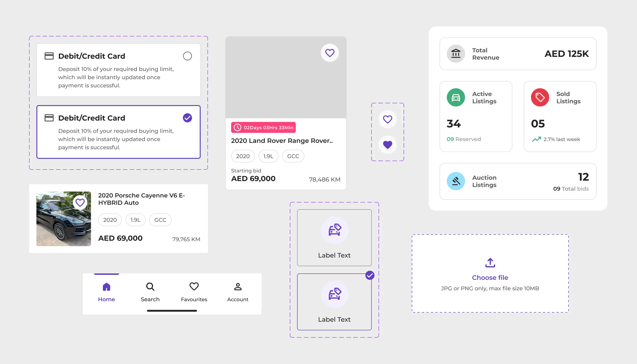Click the clock icon in countdown badge
The width and height of the screenshot is (637, 364).
(x=237, y=127)
